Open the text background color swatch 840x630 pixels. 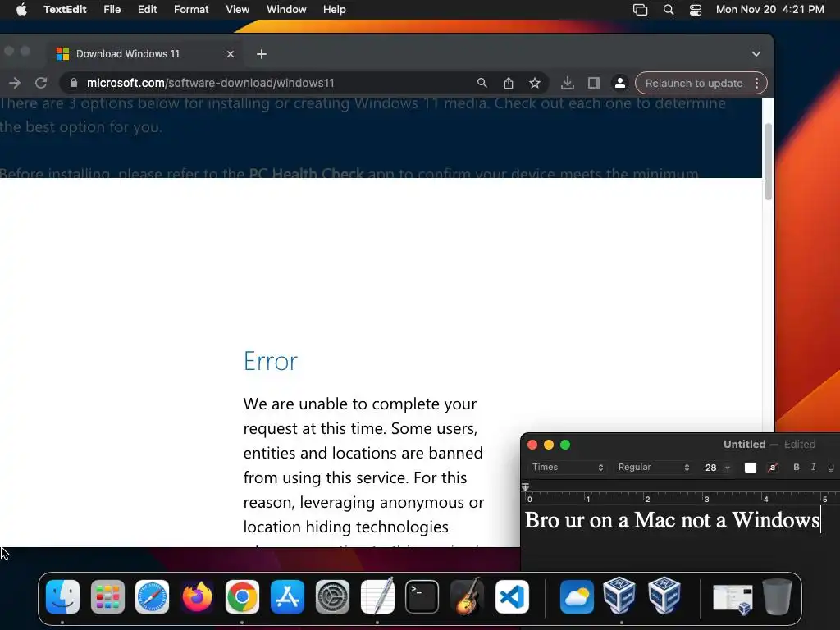click(773, 468)
